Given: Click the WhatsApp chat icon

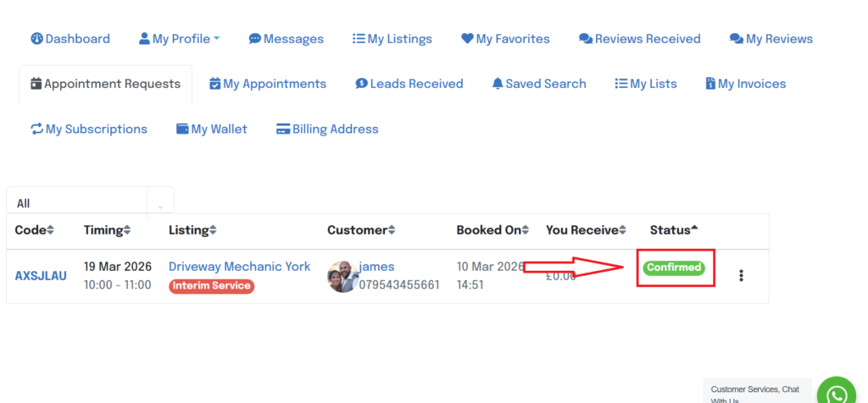Looking at the screenshot, I should pyautogui.click(x=837, y=394).
